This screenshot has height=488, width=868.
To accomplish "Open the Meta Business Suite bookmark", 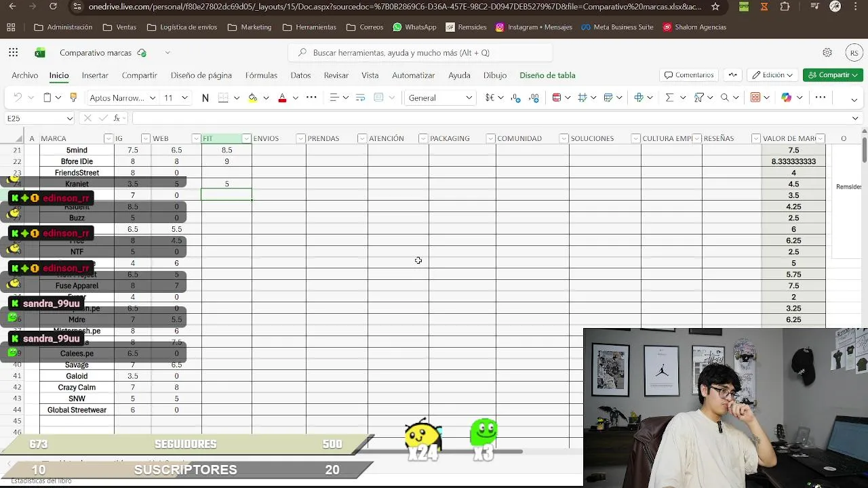I will (617, 27).
